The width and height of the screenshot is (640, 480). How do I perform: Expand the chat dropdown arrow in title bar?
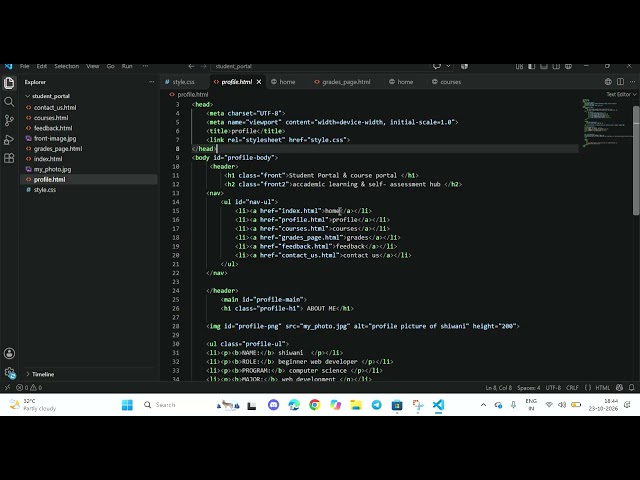[448, 66]
